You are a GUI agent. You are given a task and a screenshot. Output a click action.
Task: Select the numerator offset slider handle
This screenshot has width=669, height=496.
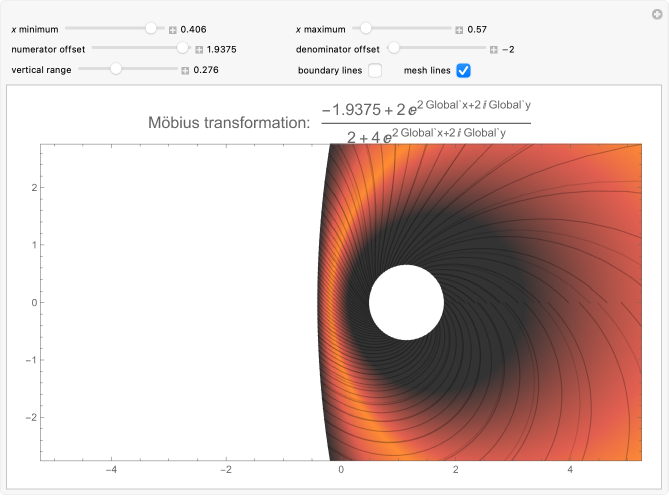tap(183, 48)
